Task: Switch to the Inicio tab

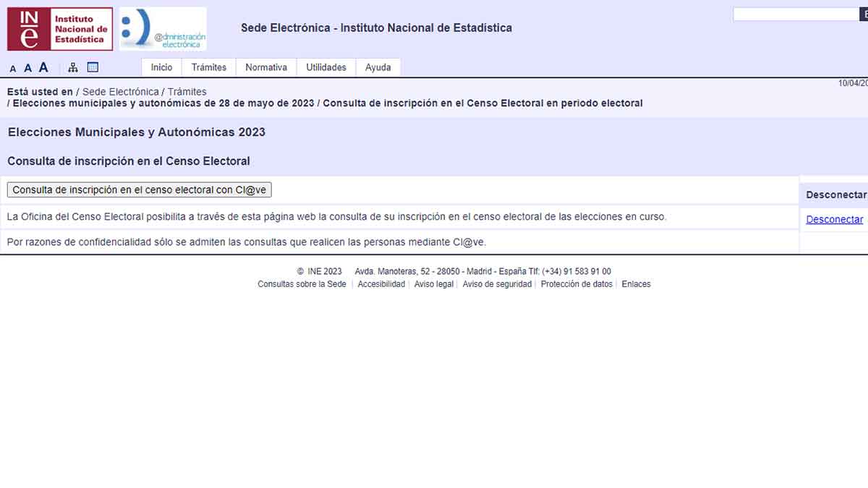Action: tap(161, 67)
